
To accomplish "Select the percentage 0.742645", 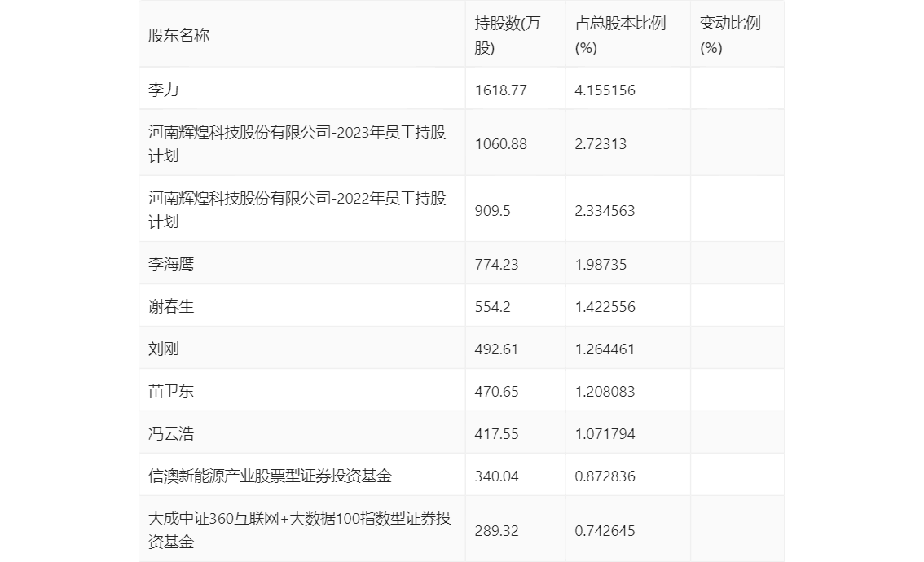I will (605, 531).
